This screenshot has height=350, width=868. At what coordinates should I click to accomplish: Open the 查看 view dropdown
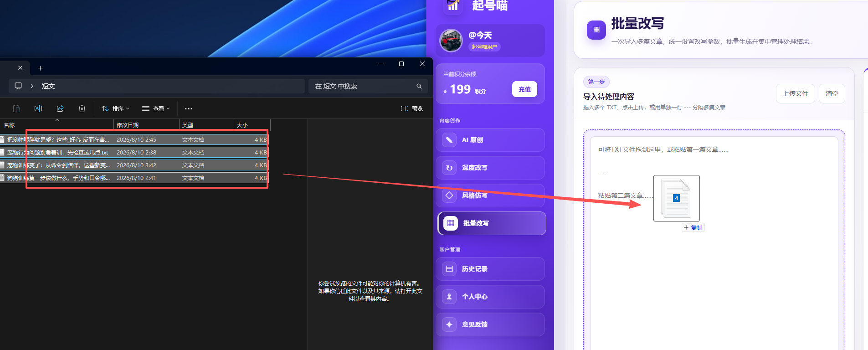click(156, 108)
